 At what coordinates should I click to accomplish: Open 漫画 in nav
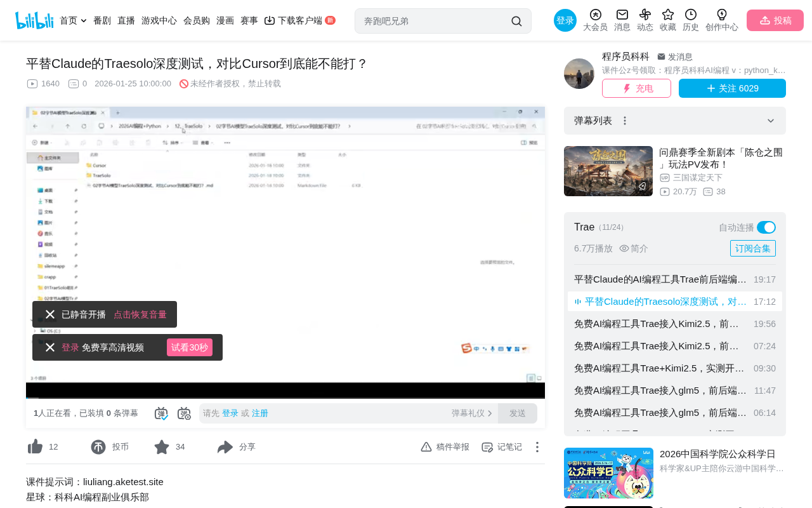(x=225, y=20)
